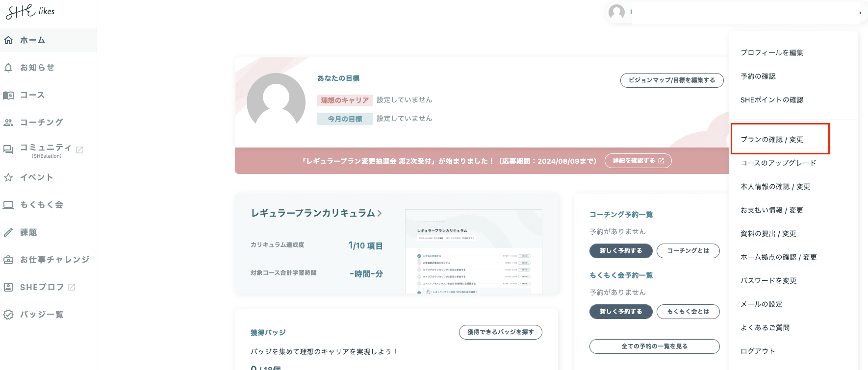This screenshot has width=868, height=370.
Task: Click the レギュラープランカリキュラム heading link
Action: pyautogui.click(x=313, y=213)
